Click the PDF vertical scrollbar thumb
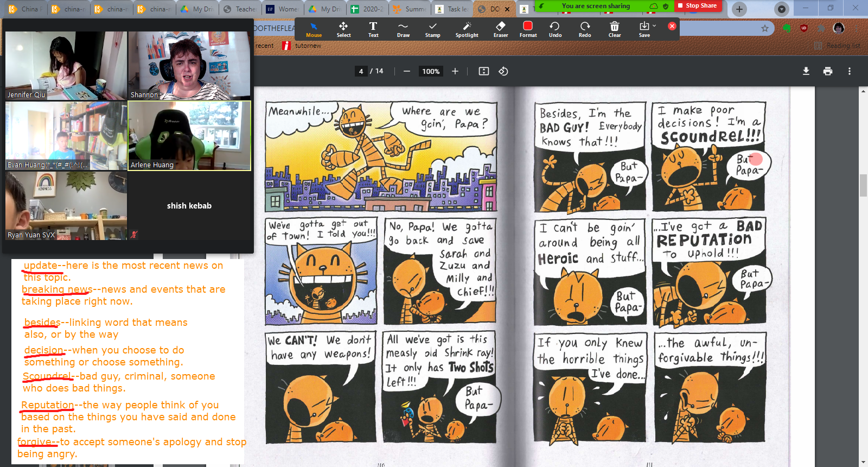 (x=863, y=186)
